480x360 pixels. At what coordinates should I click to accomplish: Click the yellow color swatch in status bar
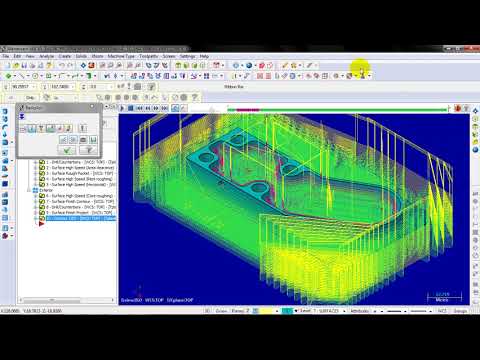(267, 311)
